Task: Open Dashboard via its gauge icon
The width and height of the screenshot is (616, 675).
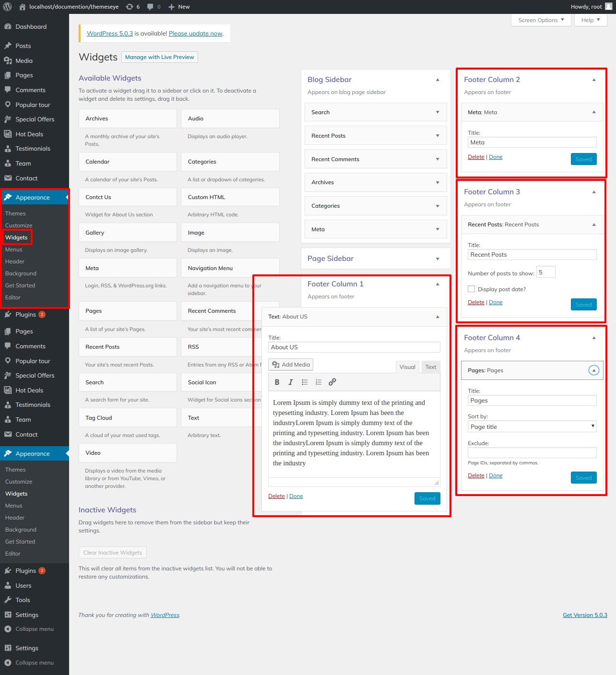Action: pos(8,27)
